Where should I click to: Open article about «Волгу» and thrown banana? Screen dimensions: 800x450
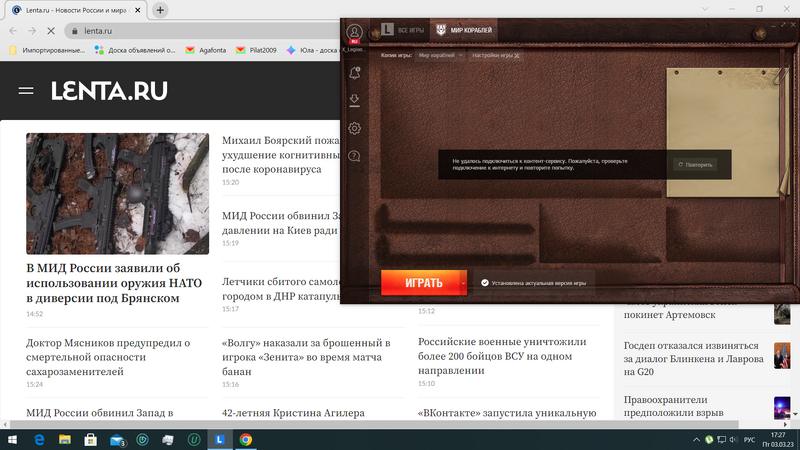[x=306, y=357]
